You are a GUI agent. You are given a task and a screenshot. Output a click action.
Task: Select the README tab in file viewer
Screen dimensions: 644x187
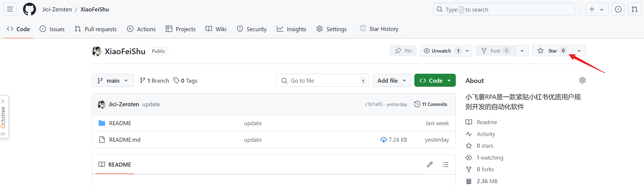coord(115,165)
